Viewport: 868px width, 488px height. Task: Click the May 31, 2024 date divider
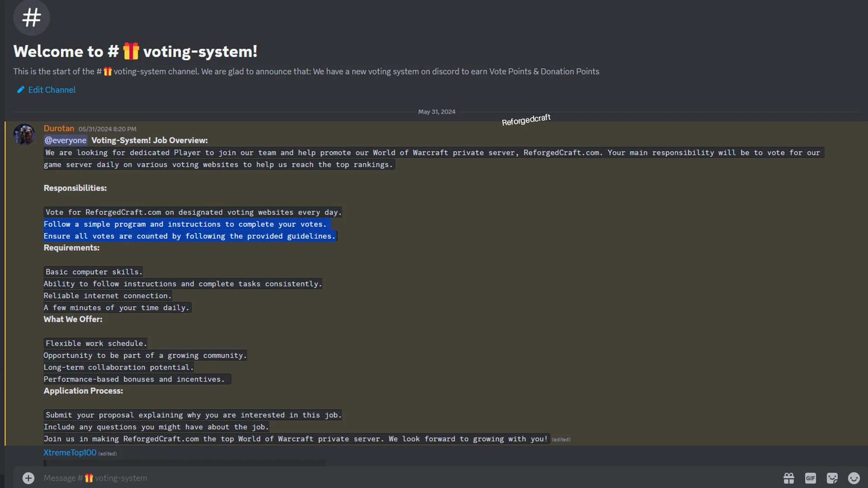point(437,112)
